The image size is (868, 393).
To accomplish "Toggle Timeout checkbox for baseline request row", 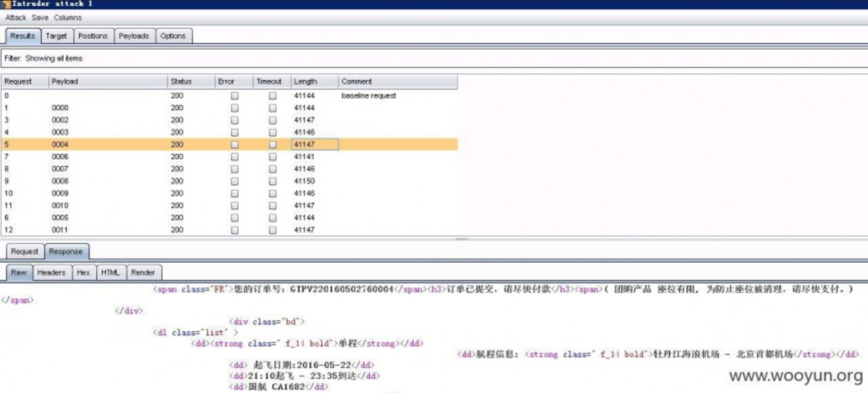I will point(272,96).
